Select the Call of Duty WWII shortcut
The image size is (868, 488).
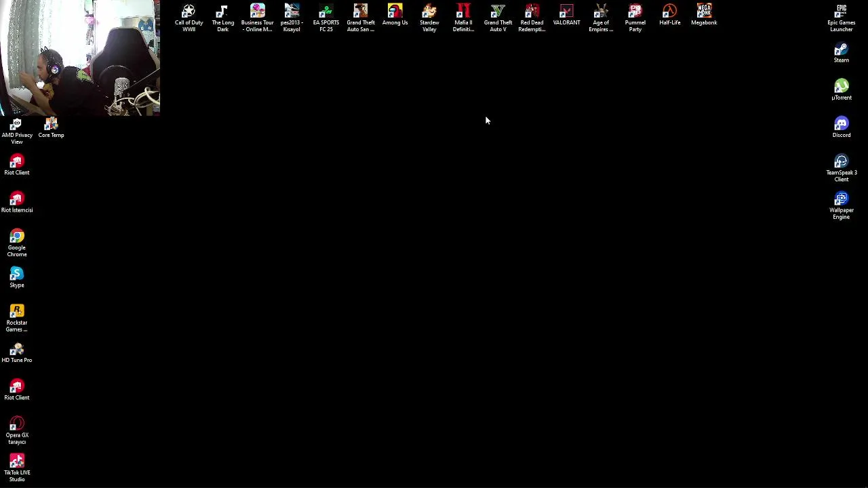pyautogui.click(x=189, y=18)
